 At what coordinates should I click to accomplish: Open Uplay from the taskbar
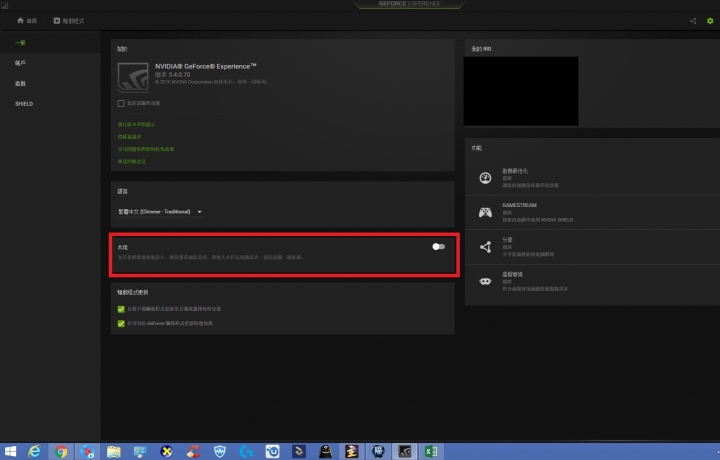tap(273, 452)
